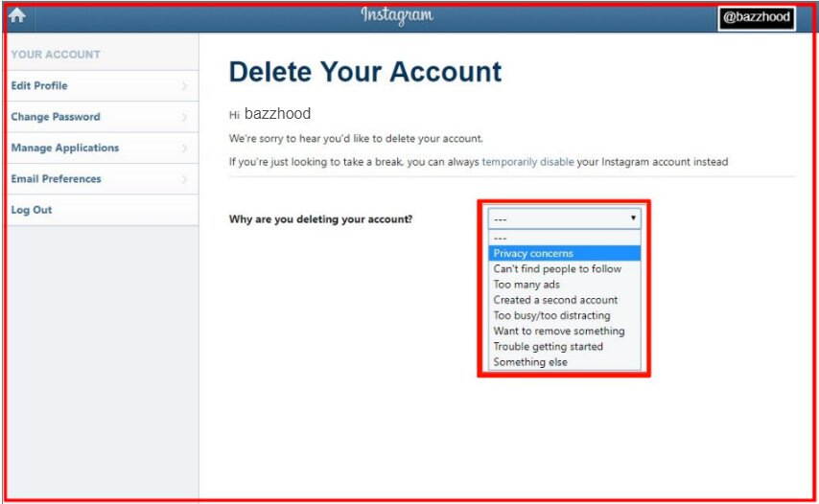This screenshot has height=504, width=819.
Task: Click the dropdown arrow of reason selector
Action: [633, 218]
